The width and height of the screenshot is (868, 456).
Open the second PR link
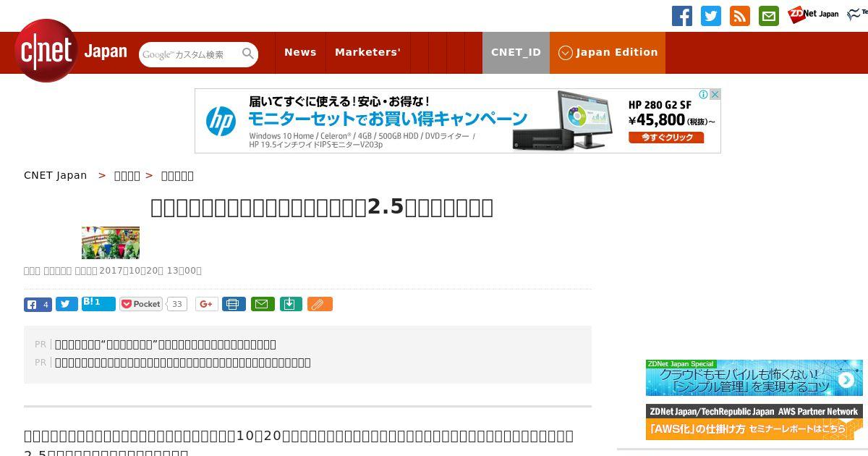[x=183, y=363]
